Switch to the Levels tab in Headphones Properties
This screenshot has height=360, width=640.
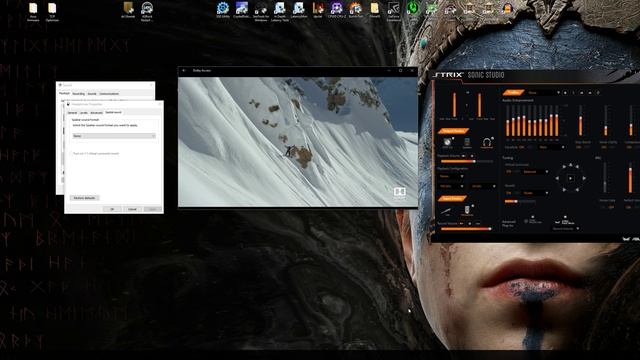pos(84,113)
